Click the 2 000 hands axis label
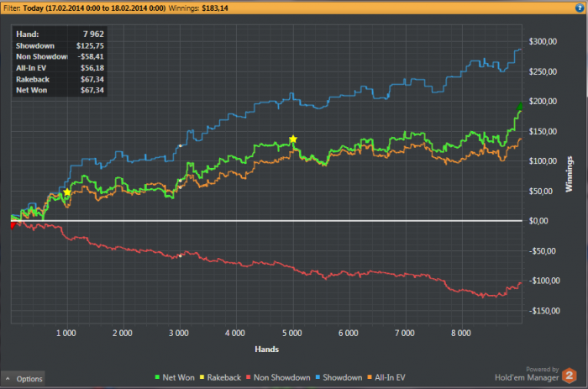 click(x=123, y=333)
